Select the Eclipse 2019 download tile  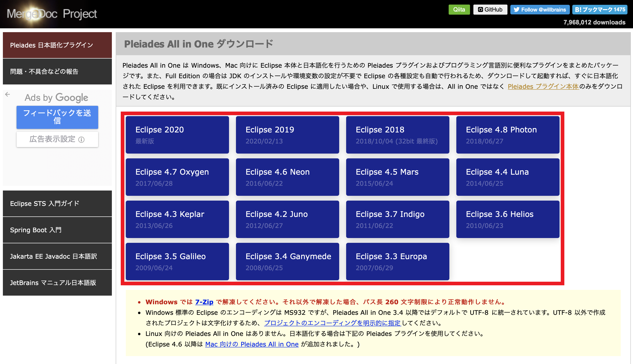(287, 135)
